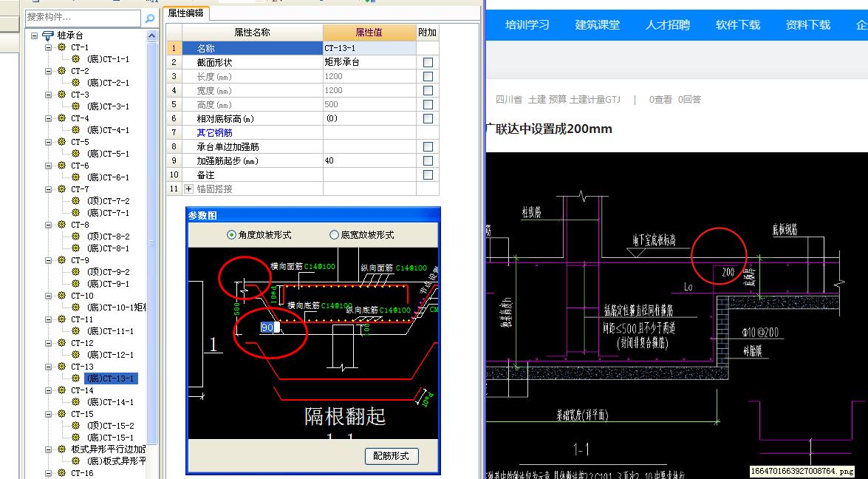Click in the 搜索构件 search field
Image resolution: width=868 pixels, height=479 pixels.
tap(83, 18)
